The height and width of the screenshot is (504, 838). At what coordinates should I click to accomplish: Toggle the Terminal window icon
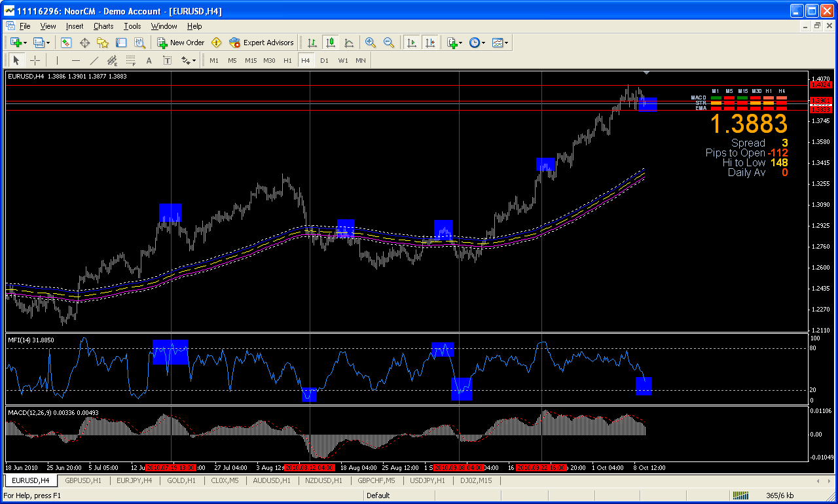(121, 43)
